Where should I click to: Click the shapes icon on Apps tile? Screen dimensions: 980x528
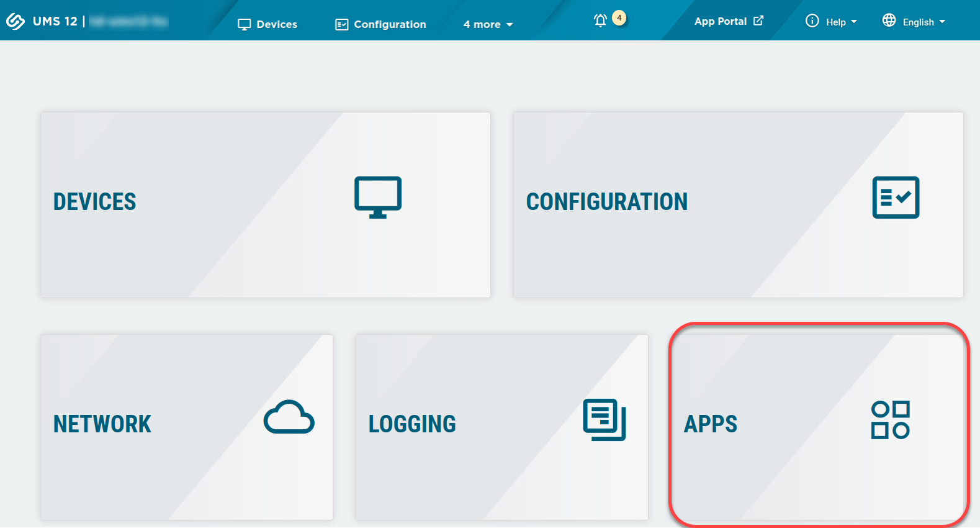click(x=891, y=420)
